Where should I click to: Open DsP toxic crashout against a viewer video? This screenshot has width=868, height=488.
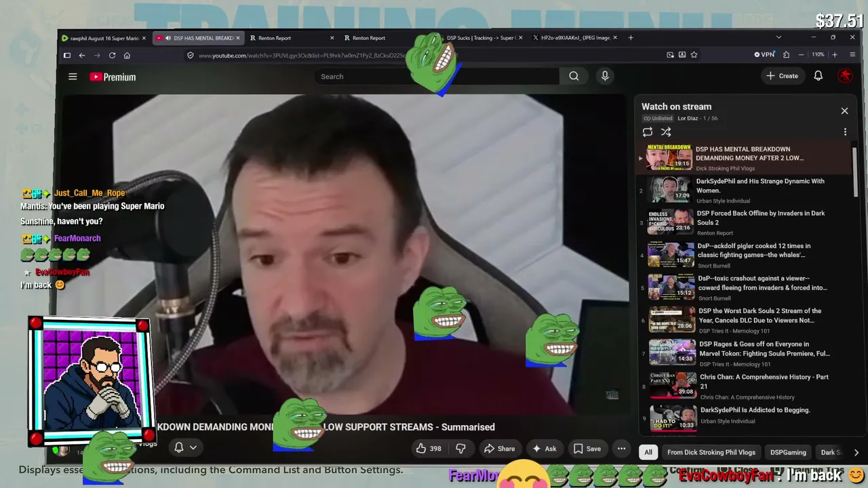tap(745, 288)
